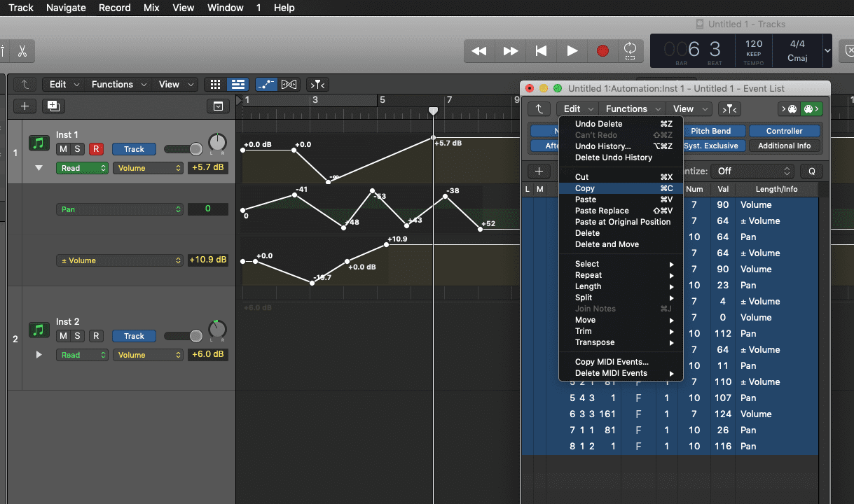
Task: Click the Additional Info filter button
Action: click(784, 146)
